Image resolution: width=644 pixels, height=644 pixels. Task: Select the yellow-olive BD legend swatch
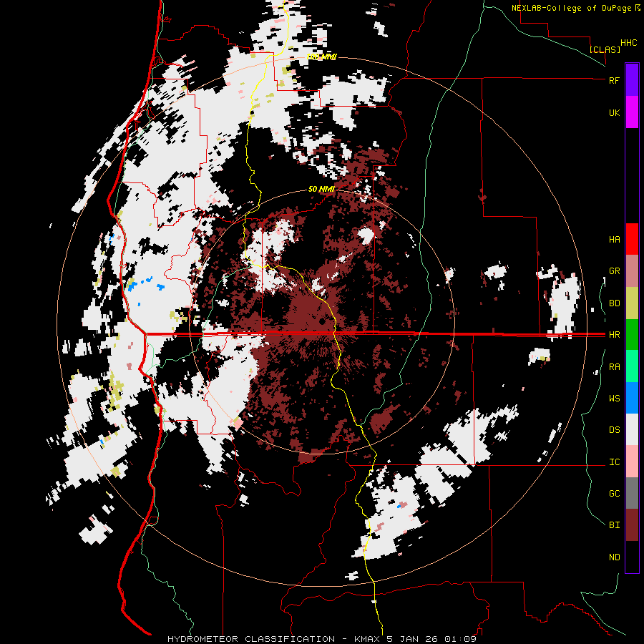632,303
